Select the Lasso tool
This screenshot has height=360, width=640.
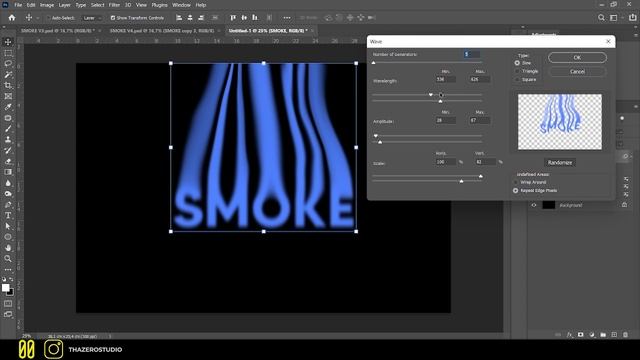click(x=8, y=64)
